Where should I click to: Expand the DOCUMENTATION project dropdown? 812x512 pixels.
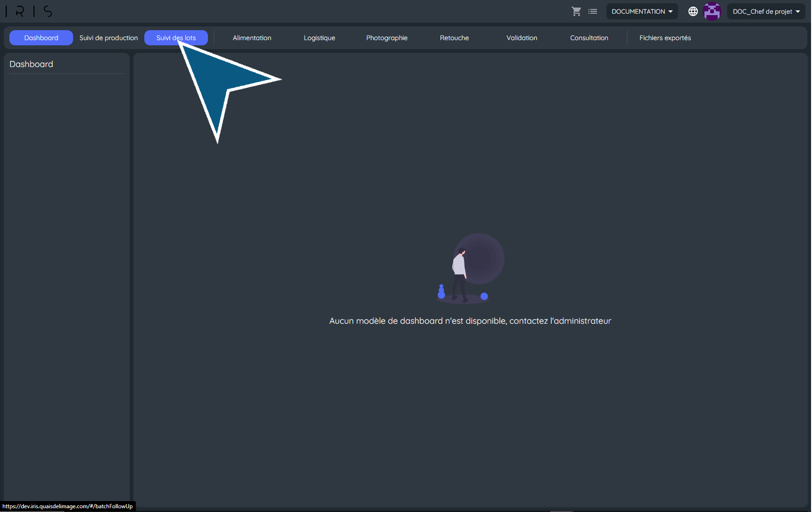[x=642, y=11]
